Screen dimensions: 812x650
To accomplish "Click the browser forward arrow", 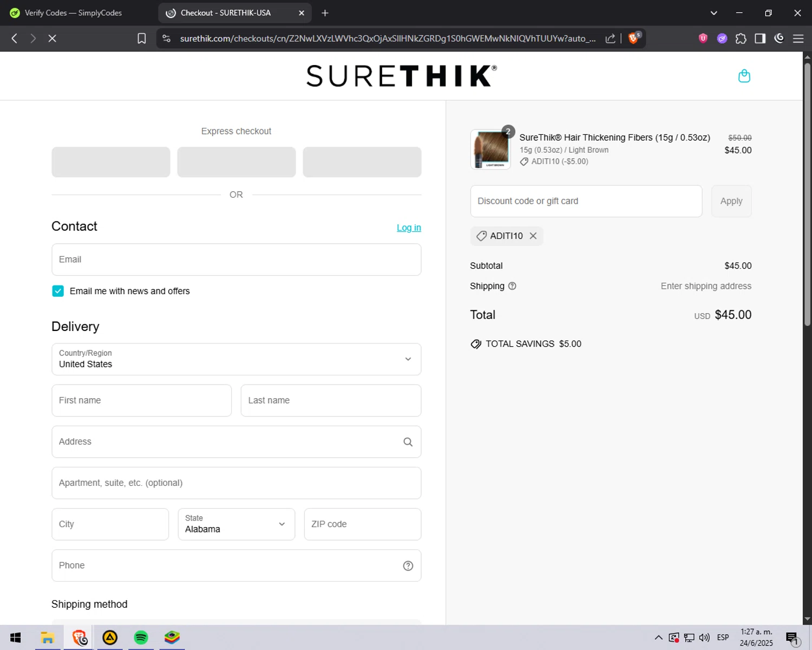I will click(x=33, y=38).
